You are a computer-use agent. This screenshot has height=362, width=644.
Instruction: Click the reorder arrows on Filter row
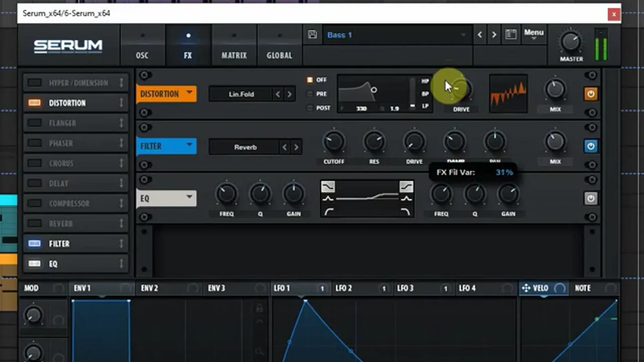[121, 244]
